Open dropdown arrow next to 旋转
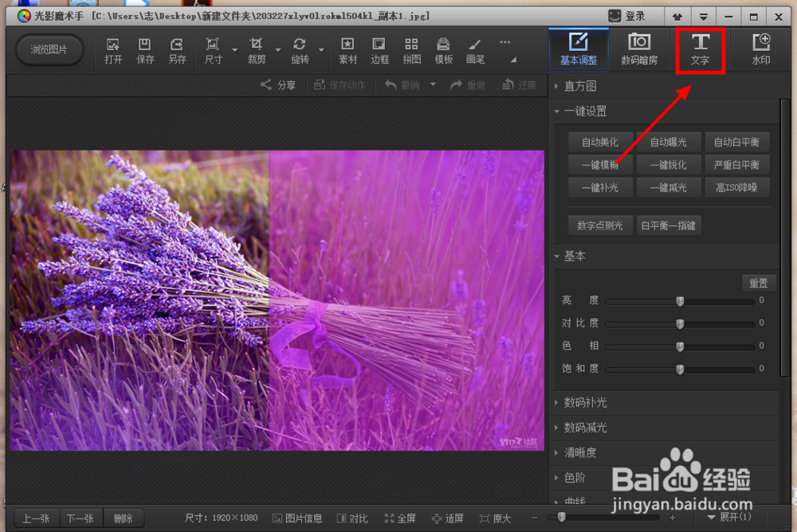The height and width of the screenshot is (532, 797). pos(321,50)
